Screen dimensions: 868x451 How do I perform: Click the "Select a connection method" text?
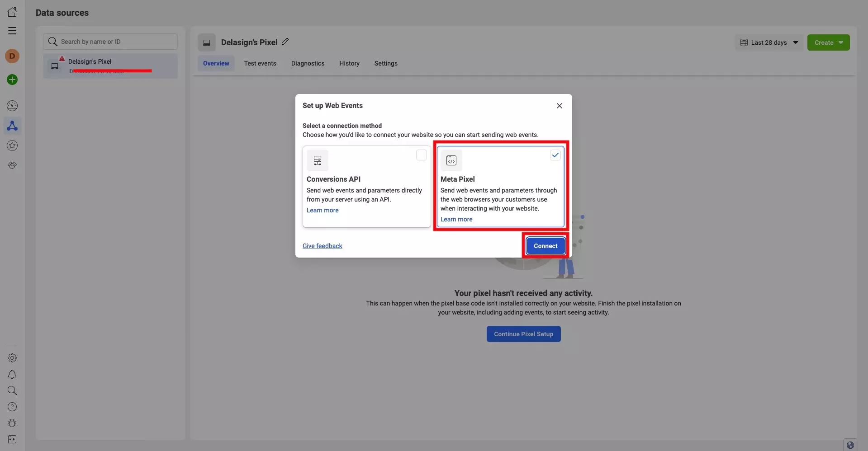[x=342, y=126]
